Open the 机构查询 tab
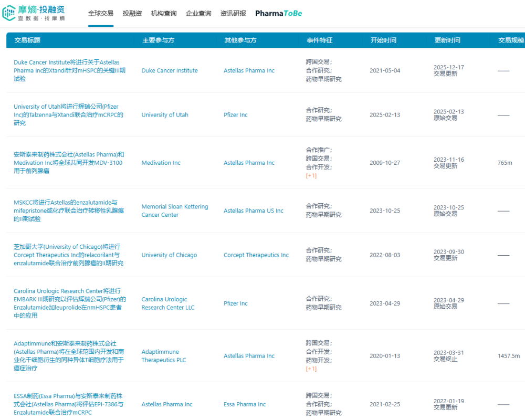 164,14
